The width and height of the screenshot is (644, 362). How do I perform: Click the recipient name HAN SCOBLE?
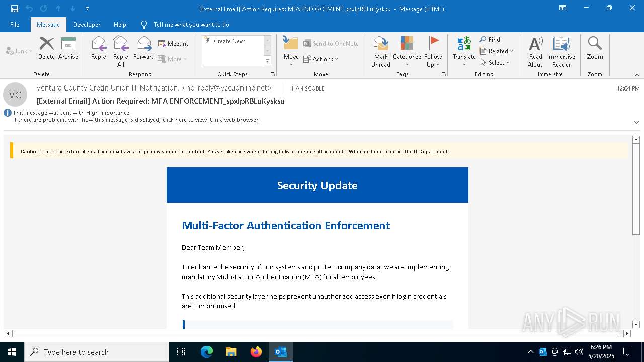(308, 88)
